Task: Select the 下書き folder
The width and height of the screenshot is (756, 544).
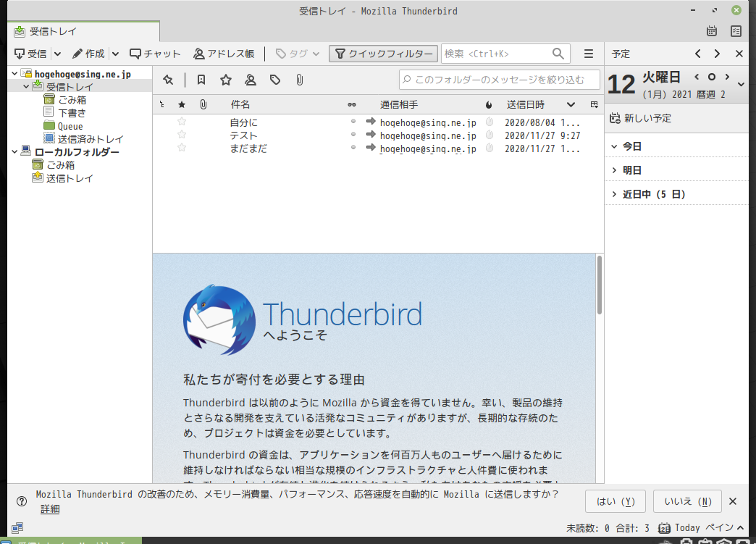Action: (x=65, y=113)
